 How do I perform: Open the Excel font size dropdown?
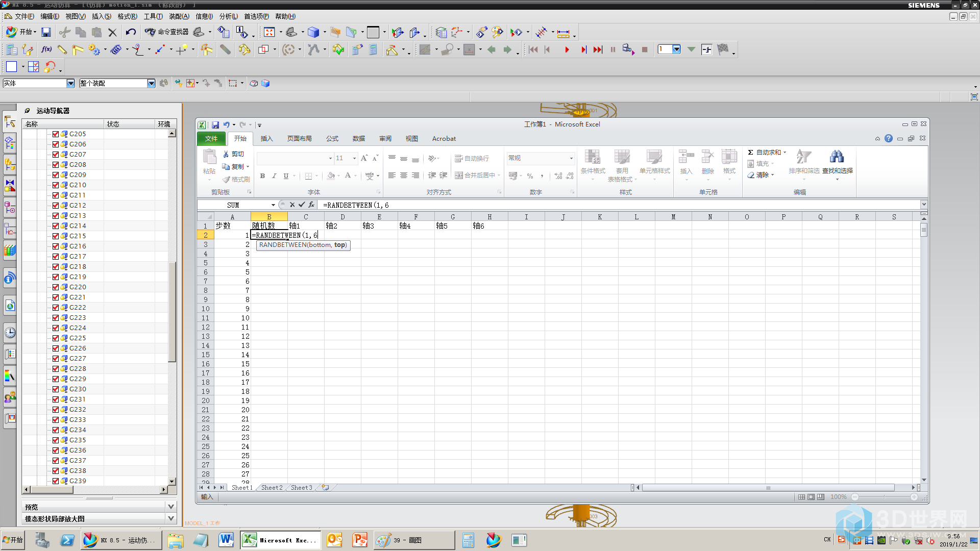coord(354,158)
